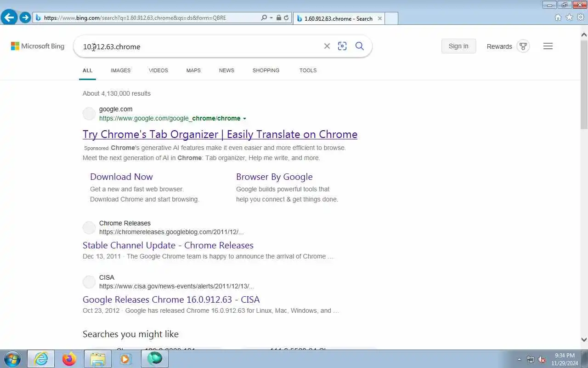This screenshot has width=588, height=368.
Task: Open the Rewards link
Action: click(x=499, y=46)
